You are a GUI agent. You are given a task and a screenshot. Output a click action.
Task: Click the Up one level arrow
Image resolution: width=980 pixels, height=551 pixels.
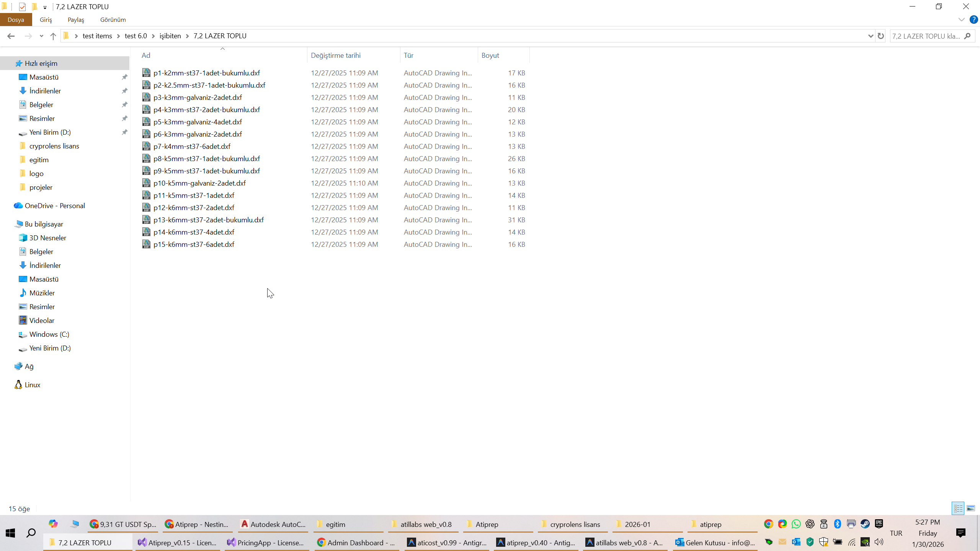tap(53, 36)
